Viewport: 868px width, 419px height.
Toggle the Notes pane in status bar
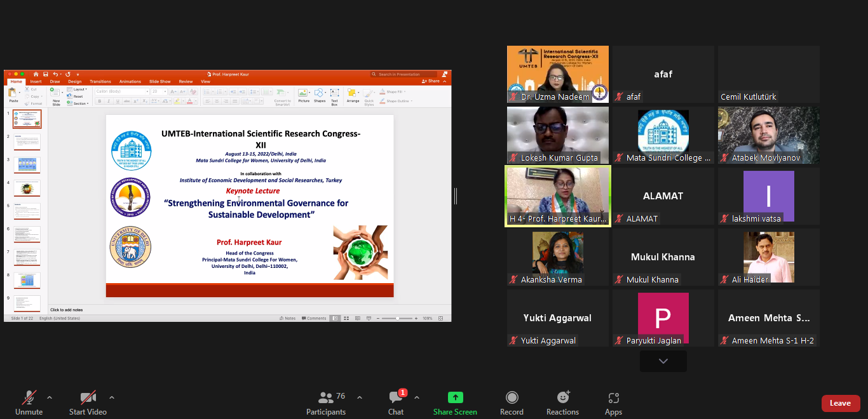(287, 318)
